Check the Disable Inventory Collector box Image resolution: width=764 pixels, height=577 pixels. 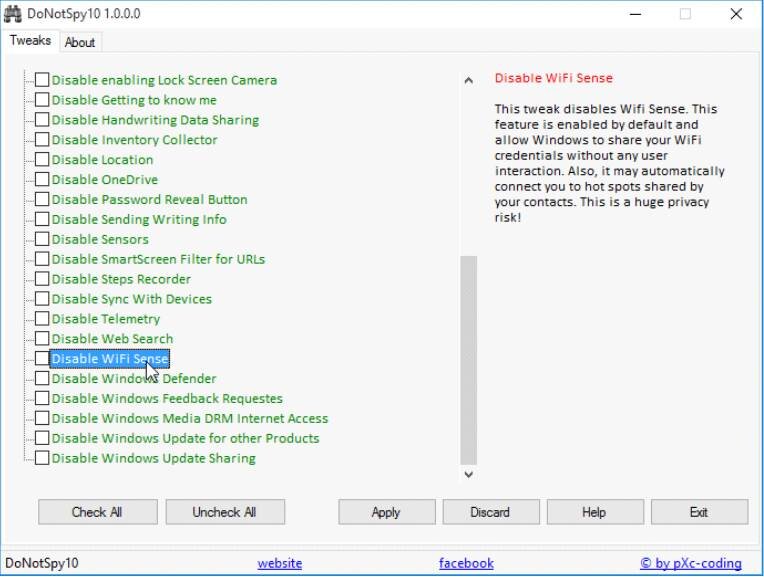point(42,140)
